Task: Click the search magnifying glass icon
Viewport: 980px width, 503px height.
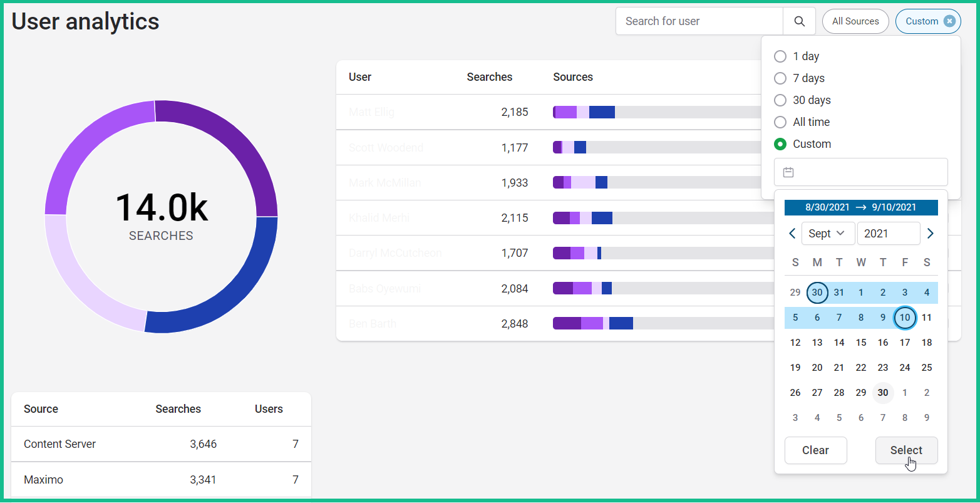Action: (x=799, y=21)
